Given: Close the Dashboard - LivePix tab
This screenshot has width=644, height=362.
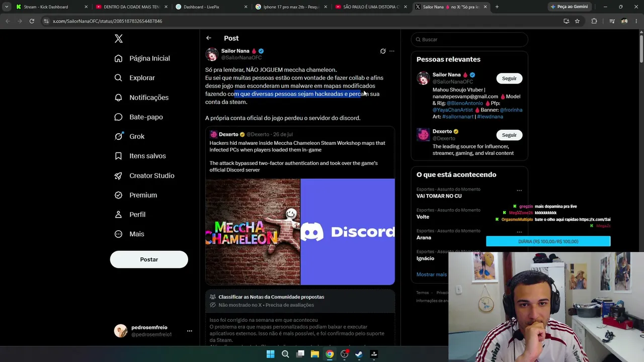Looking at the screenshot, I should [246, 7].
